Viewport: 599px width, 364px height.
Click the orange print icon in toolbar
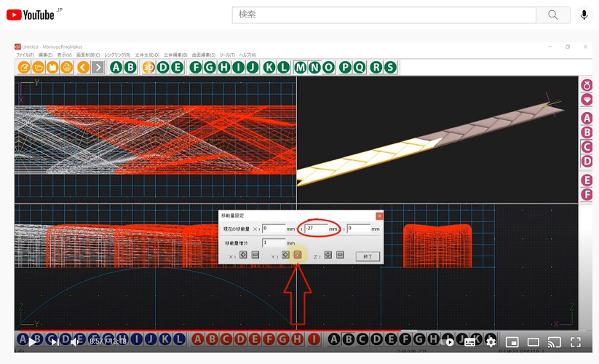coord(66,68)
